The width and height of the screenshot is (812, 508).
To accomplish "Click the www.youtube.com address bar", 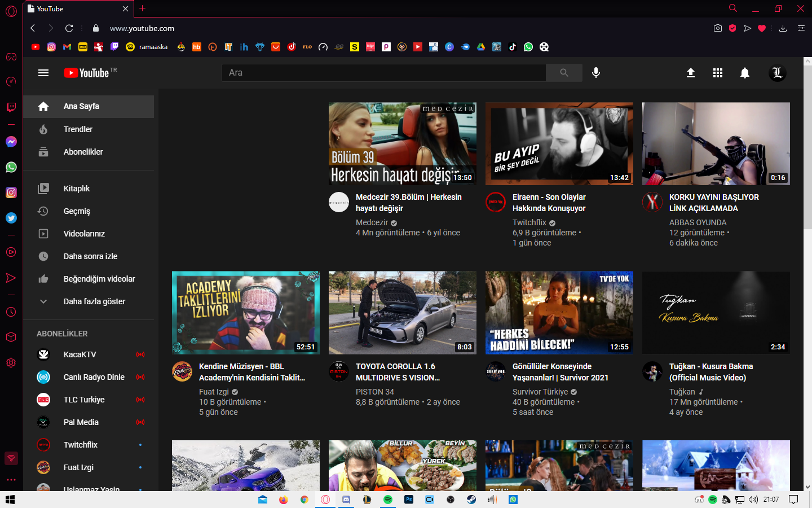I will 142,28.
